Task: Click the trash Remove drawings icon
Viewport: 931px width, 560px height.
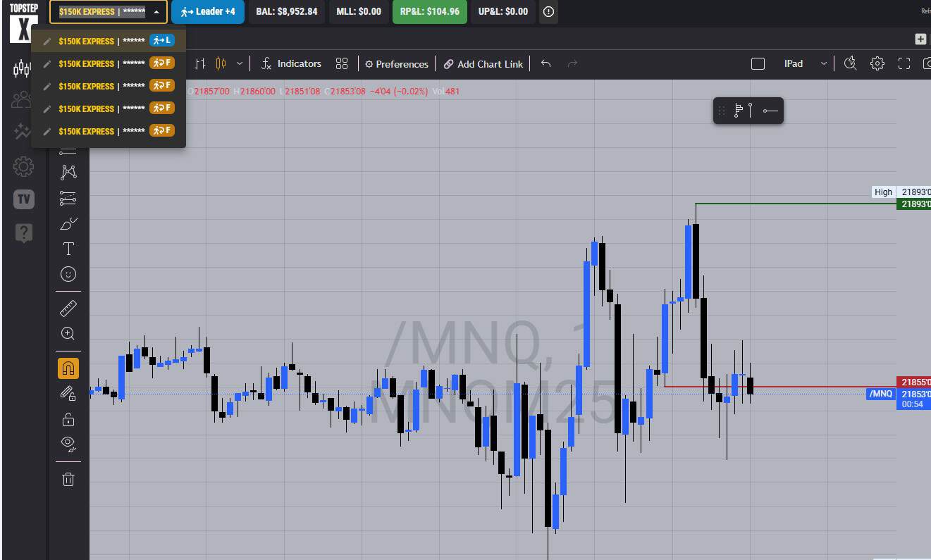Action: pyautogui.click(x=68, y=480)
